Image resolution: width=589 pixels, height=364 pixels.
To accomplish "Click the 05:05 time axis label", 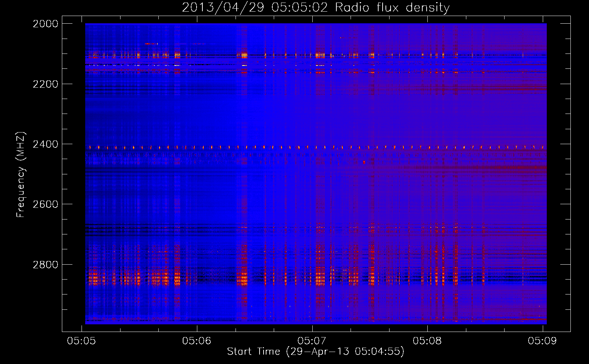I will coord(82,341).
